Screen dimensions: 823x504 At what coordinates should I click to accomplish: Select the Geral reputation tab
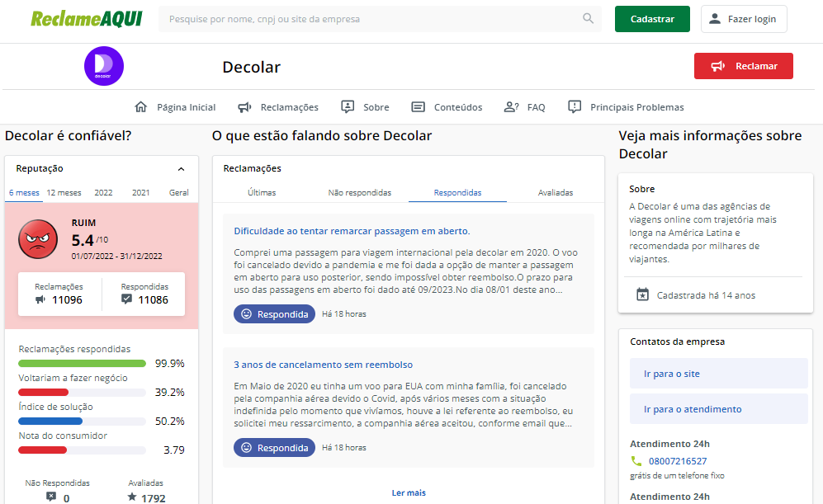coord(178,192)
